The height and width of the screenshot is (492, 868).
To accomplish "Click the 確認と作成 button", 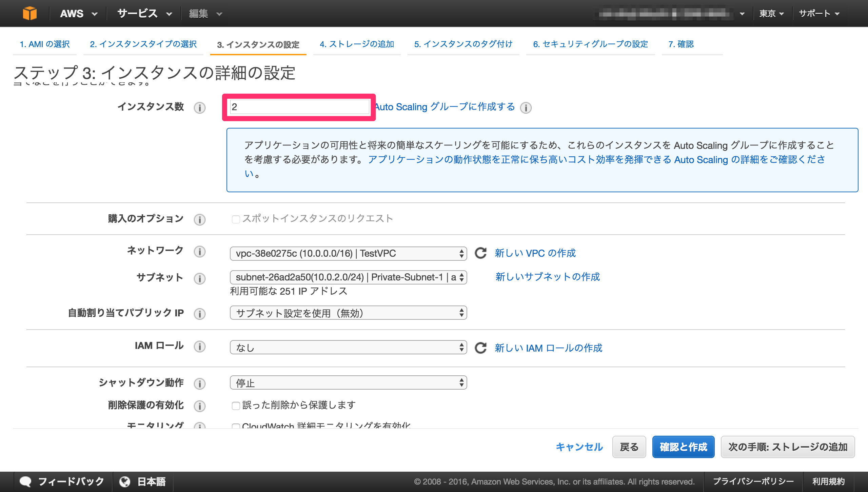I will pos(683,447).
